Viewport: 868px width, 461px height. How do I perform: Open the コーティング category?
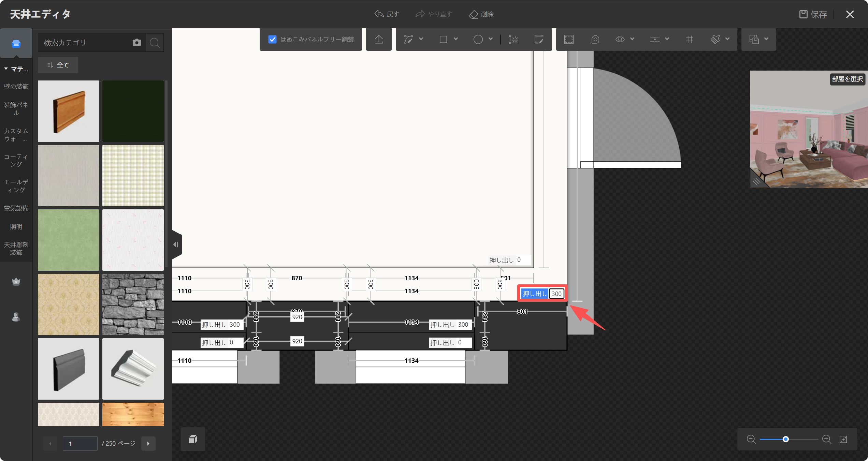(x=16, y=161)
